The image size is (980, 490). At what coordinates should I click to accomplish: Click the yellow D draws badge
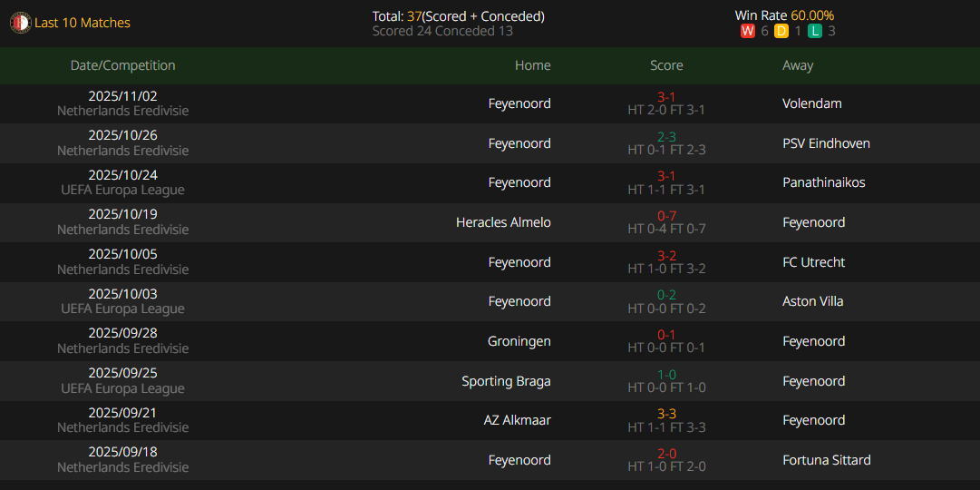[781, 31]
